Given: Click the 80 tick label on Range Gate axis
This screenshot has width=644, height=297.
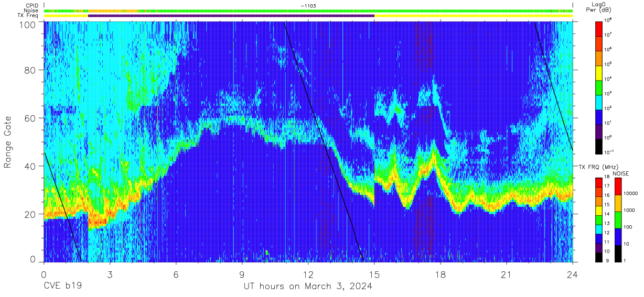Looking at the screenshot, I should coord(30,70).
